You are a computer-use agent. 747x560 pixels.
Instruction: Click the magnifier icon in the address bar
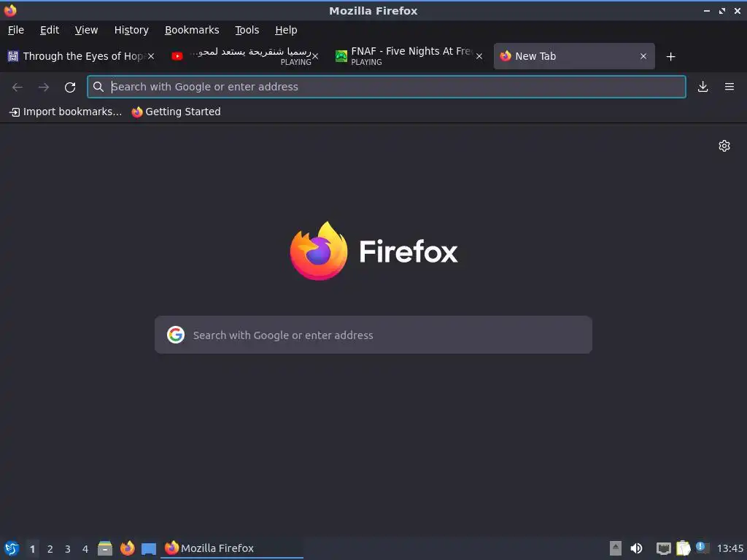pos(98,87)
